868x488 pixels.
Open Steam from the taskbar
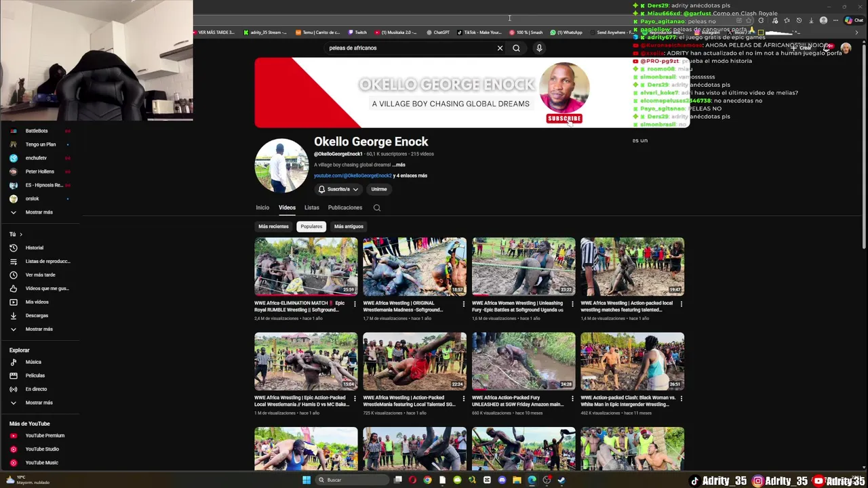pyautogui.click(x=561, y=480)
